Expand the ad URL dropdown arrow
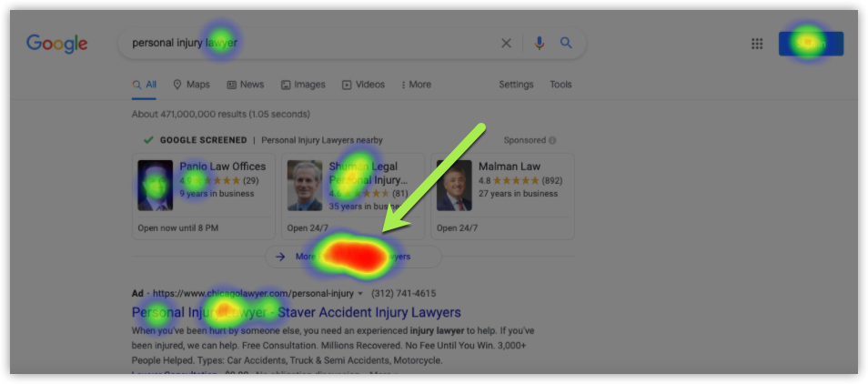 [360, 294]
